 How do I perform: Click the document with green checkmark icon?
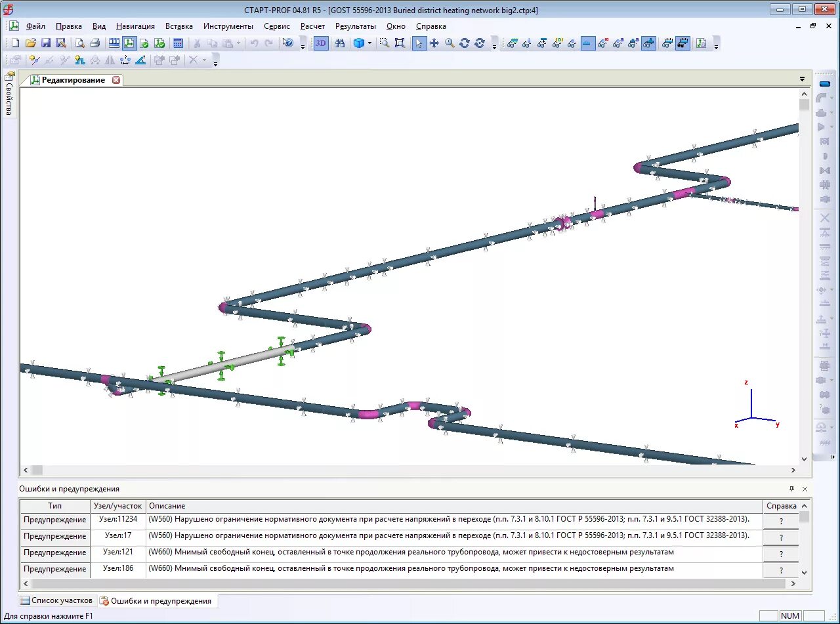[144, 43]
